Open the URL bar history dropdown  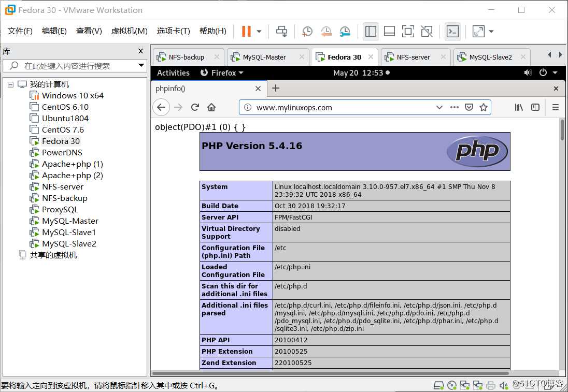point(439,108)
